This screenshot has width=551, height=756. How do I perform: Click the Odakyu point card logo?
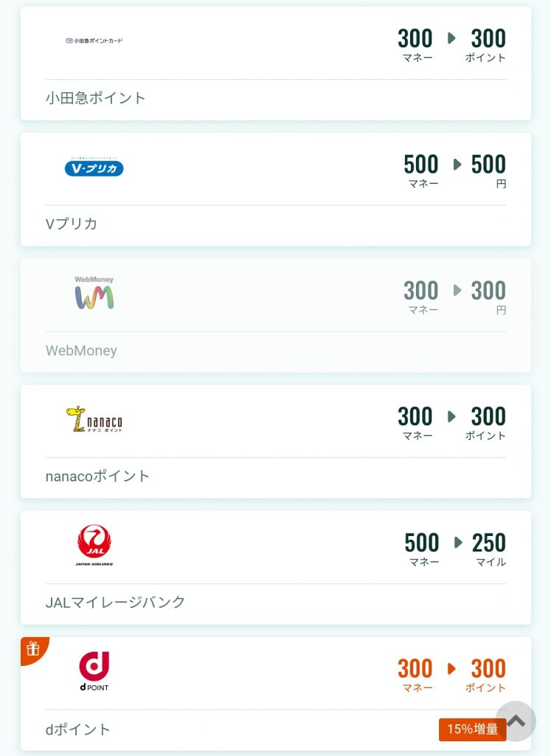(x=94, y=41)
